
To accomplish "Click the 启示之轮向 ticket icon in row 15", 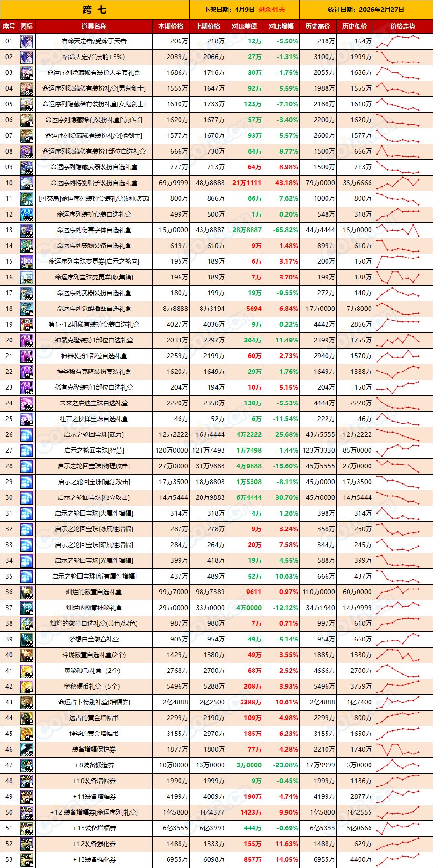I will click(27, 262).
